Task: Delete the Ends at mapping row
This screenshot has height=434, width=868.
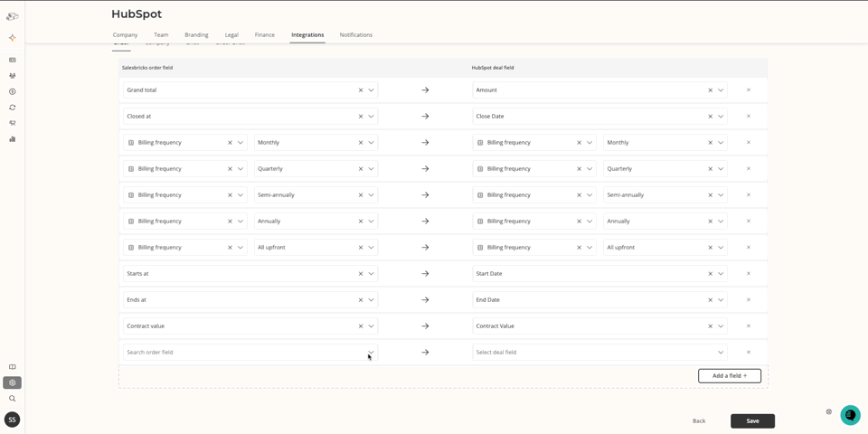Action: click(x=749, y=299)
